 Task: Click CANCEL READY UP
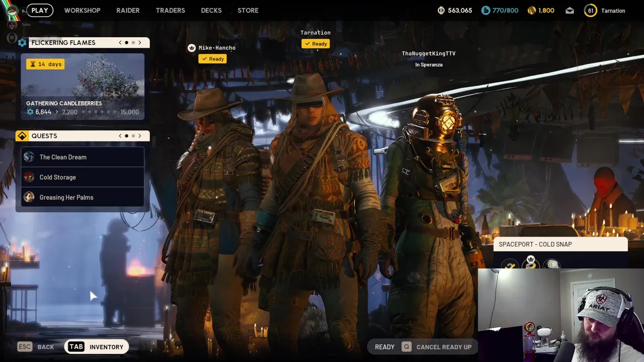pyautogui.click(x=444, y=347)
